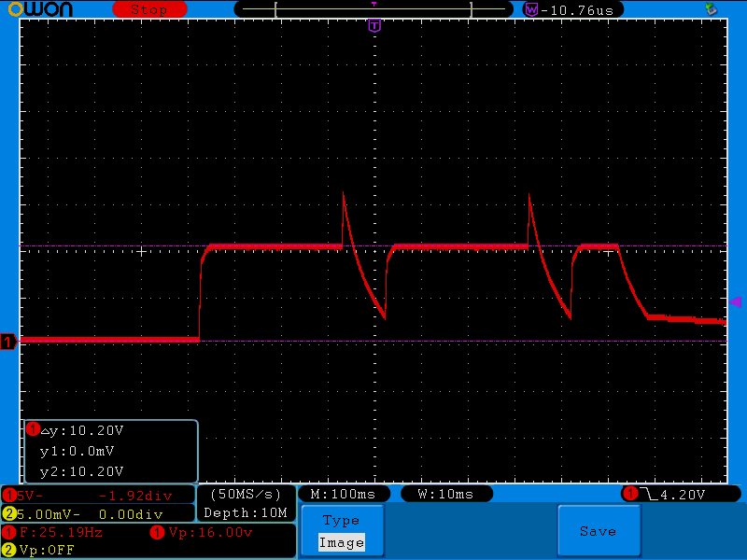Click the W window time offset icon
Image resolution: width=747 pixels, height=560 pixels.
point(530,9)
